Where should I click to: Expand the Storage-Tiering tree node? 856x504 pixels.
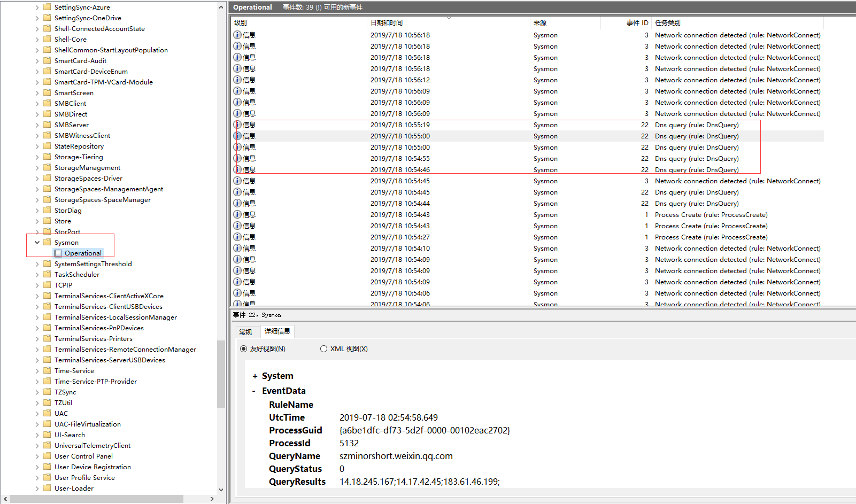37,157
